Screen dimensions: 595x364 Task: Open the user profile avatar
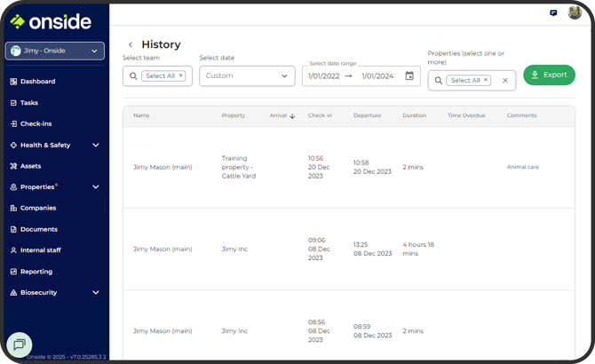575,12
